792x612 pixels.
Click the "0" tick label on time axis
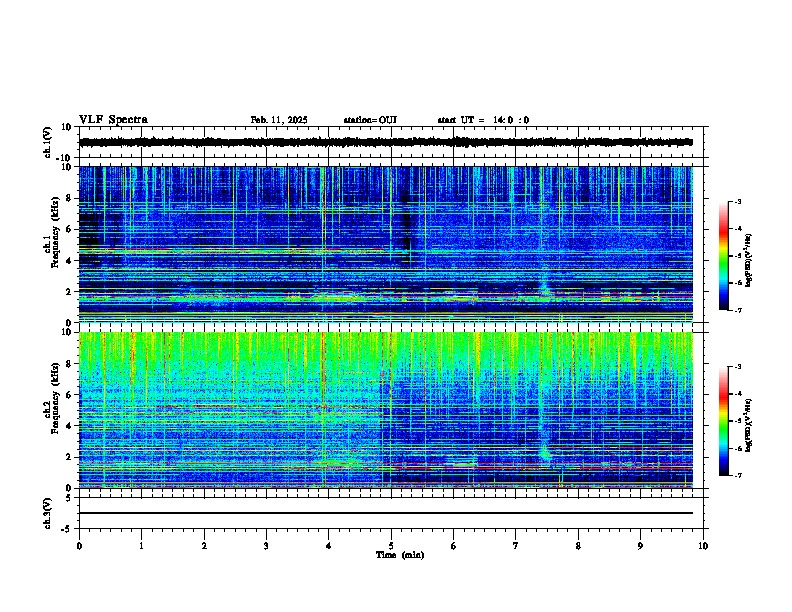point(79,546)
